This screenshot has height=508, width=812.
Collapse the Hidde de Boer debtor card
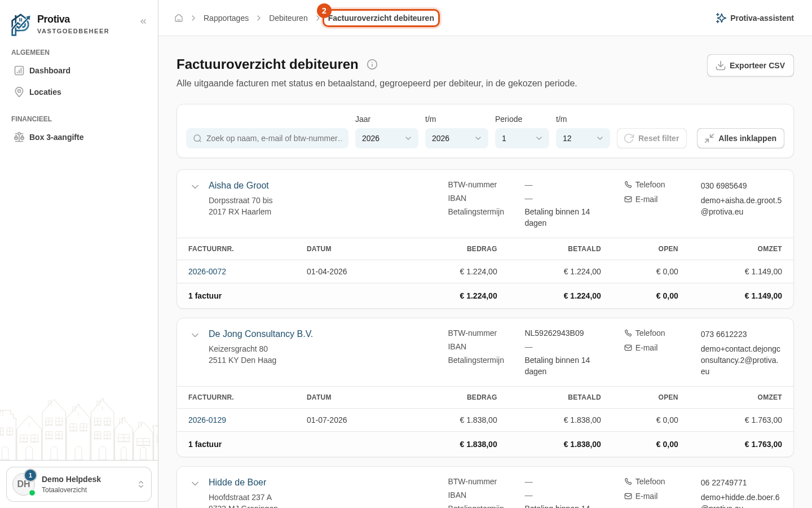[195, 484]
